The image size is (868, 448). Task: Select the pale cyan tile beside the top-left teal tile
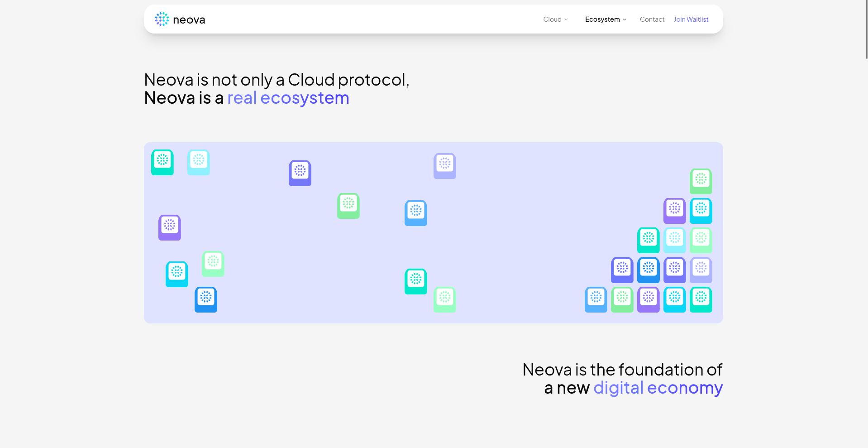(x=199, y=162)
